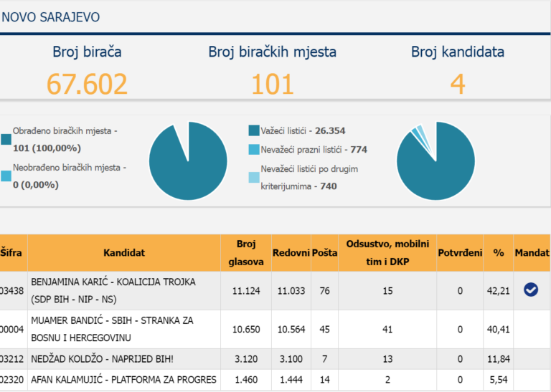
Task: Click the Neobrađeno biračkih mjesta legend swatch
Action: coord(6,176)
